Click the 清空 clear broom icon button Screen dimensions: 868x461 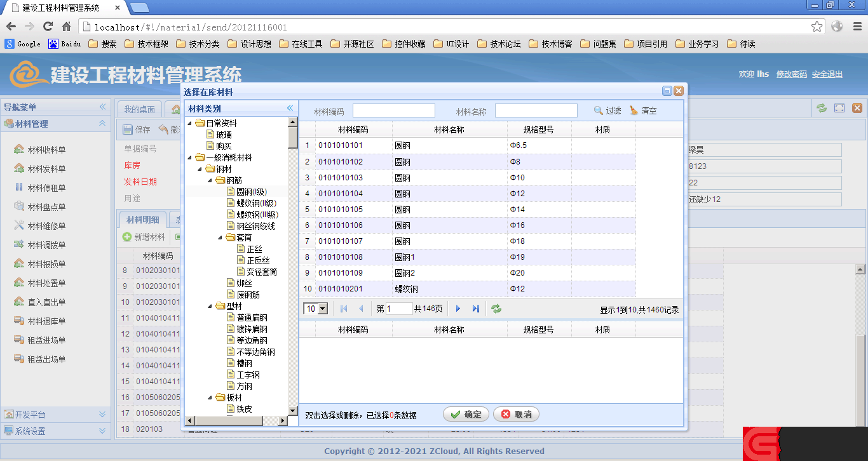643,110
